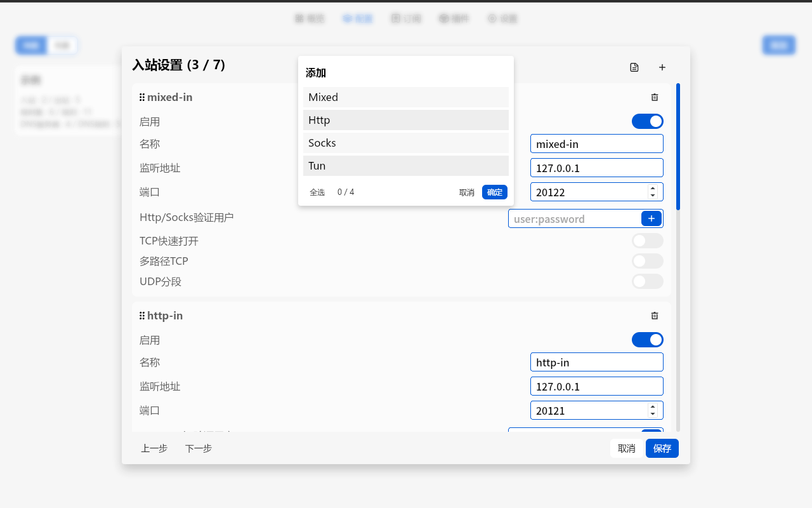This screenshot has width=812, height=508.
Task: Click the 名称 field containing mixed-in
Action: 597,144
